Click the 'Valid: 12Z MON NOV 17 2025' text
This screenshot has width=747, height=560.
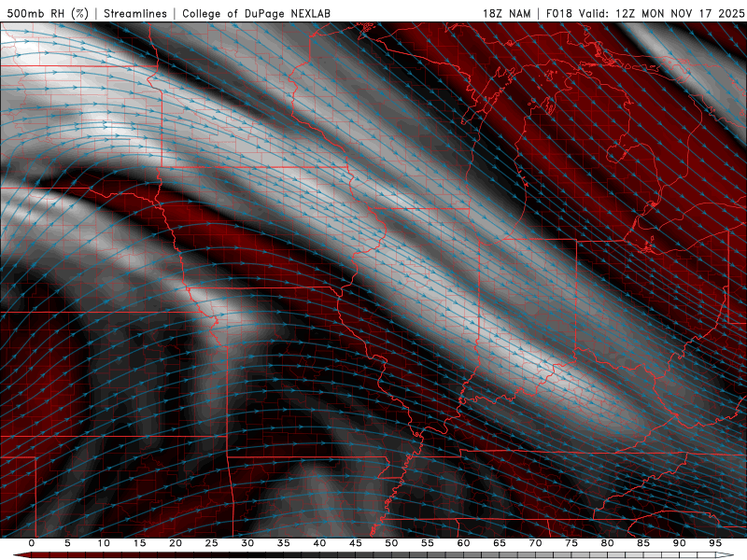661,13
